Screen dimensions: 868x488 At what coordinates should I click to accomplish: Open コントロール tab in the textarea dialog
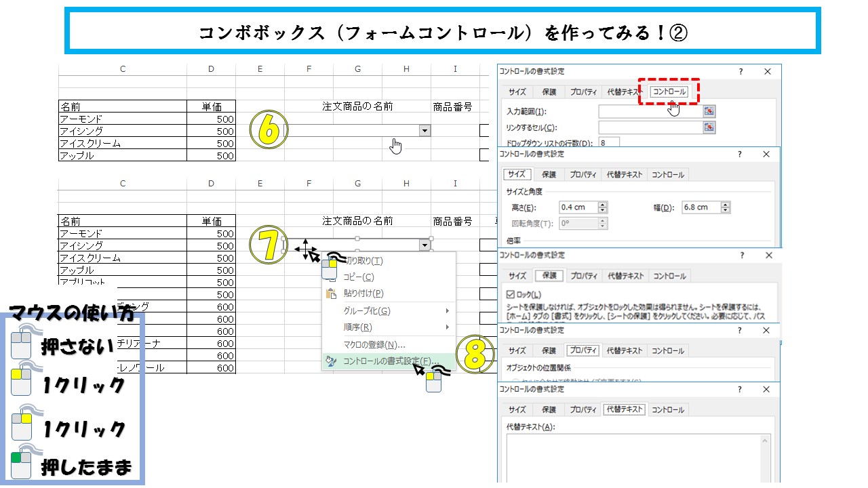(x=668, y=410)
